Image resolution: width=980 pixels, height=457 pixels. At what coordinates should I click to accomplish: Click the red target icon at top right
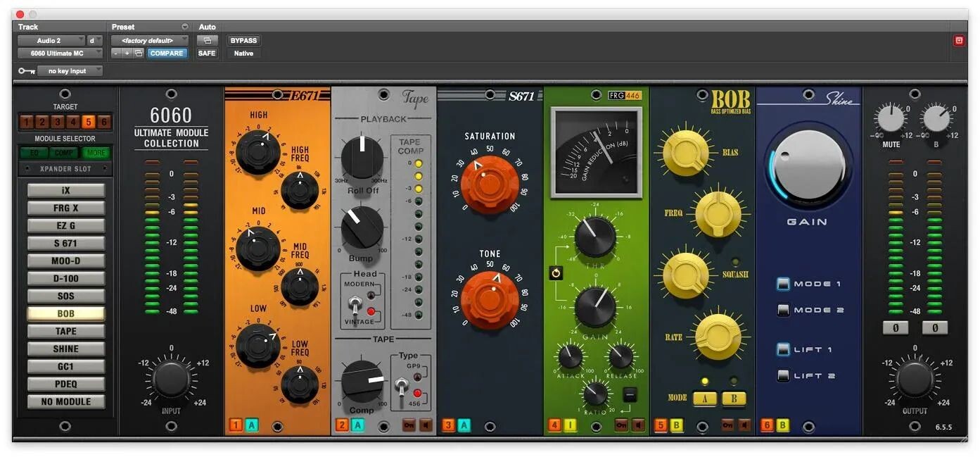[x=959, y=41]
